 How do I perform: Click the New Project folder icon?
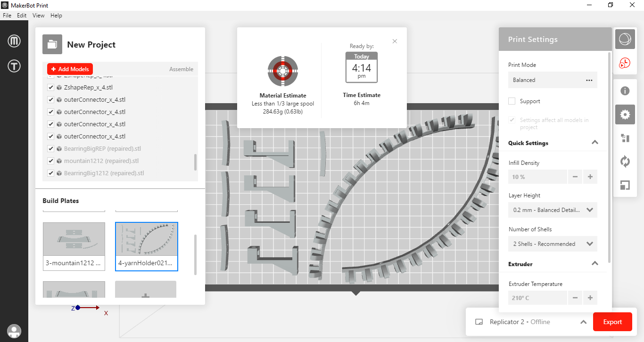pyautogui.click(x=52, y=44)
